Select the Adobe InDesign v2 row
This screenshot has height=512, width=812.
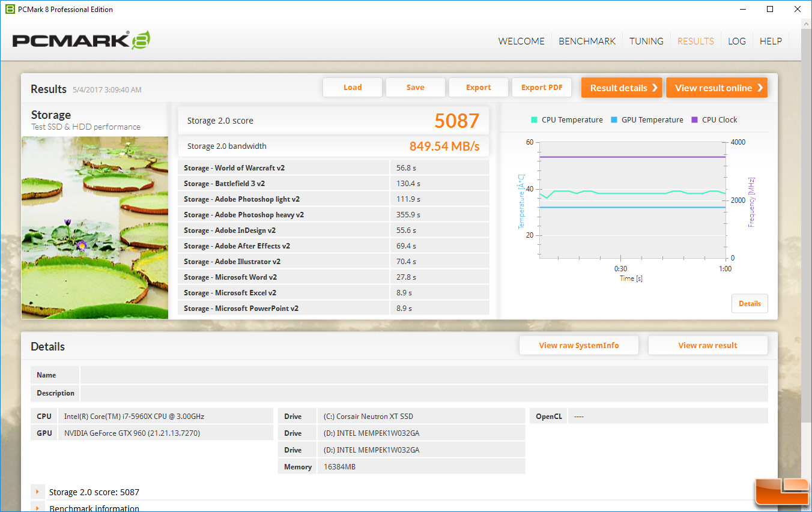pos(333,230)
